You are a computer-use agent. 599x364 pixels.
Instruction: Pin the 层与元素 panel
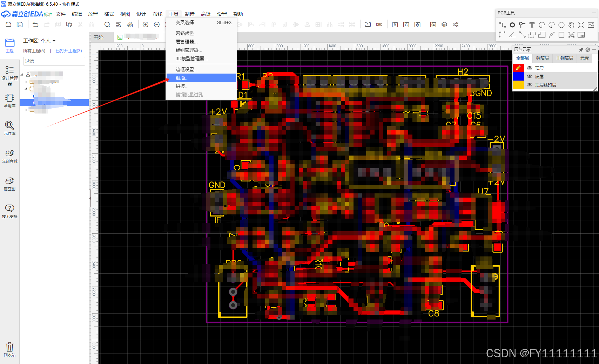581,49
